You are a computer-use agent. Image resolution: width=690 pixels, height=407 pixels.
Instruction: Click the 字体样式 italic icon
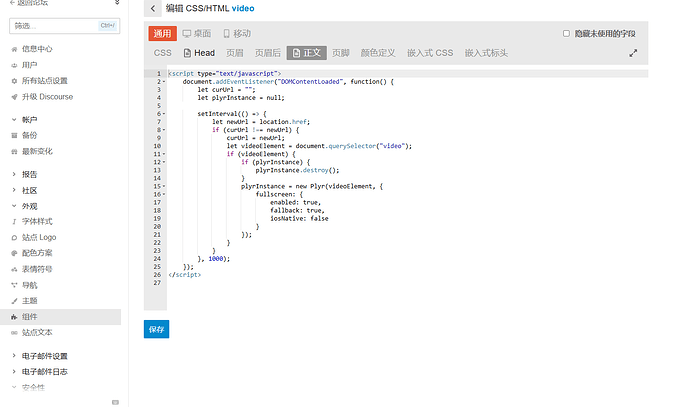pos(14,222)
